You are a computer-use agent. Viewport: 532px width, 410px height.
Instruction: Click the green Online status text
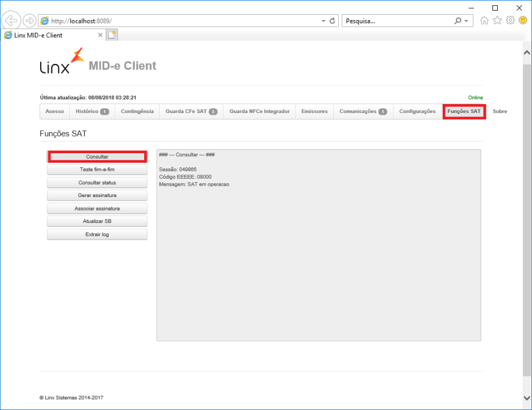pos(475,98)
